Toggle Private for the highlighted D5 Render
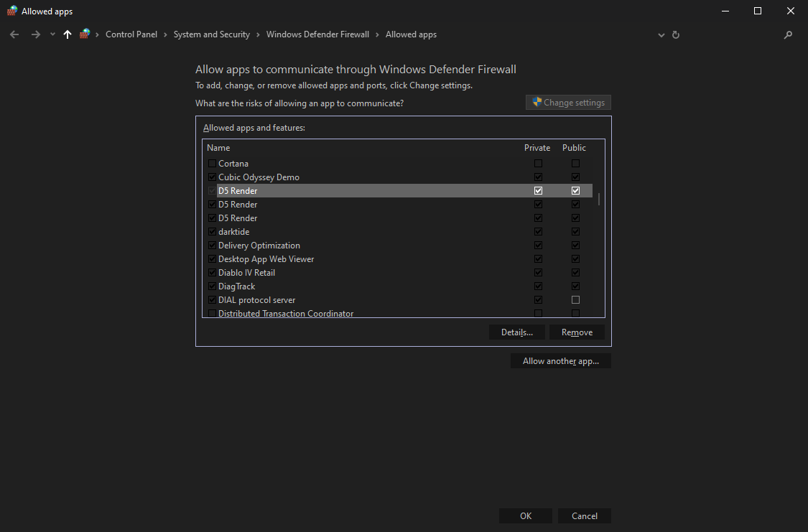Image resolution: width=808 pixels, height=532 pixels. pyautogui.click(x=538, y=190)
